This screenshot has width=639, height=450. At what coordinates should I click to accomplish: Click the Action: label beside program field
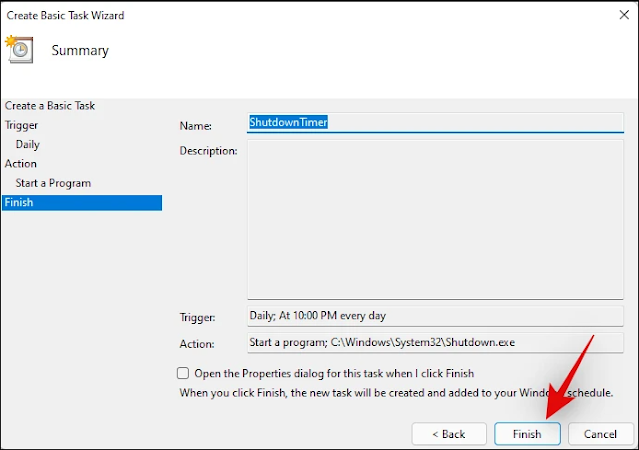[197, 344]
